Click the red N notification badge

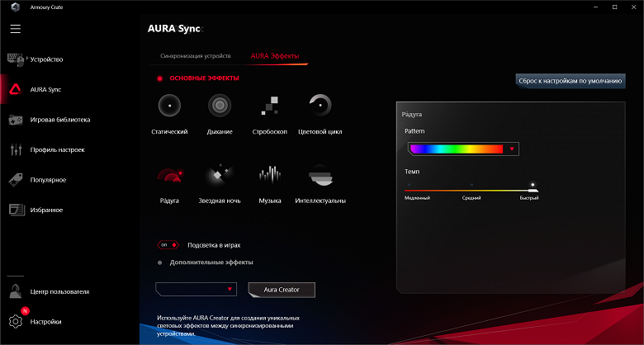[24, 311]
